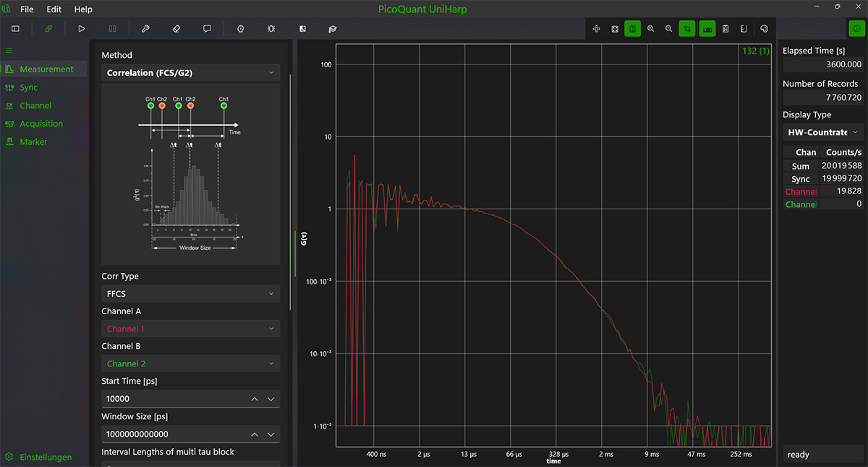The image size is (868, 467).
Task: Select the green Channel row in table
Action: point(823,205)
